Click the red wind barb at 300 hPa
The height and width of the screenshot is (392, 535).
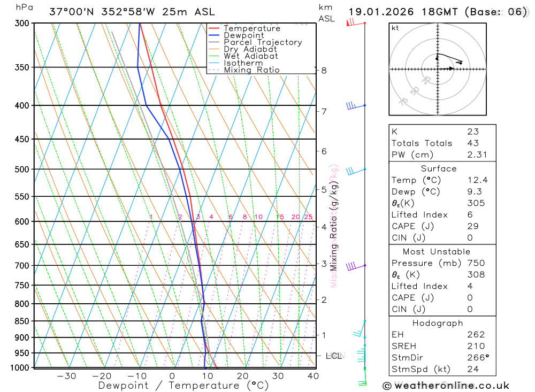[356, 23]
